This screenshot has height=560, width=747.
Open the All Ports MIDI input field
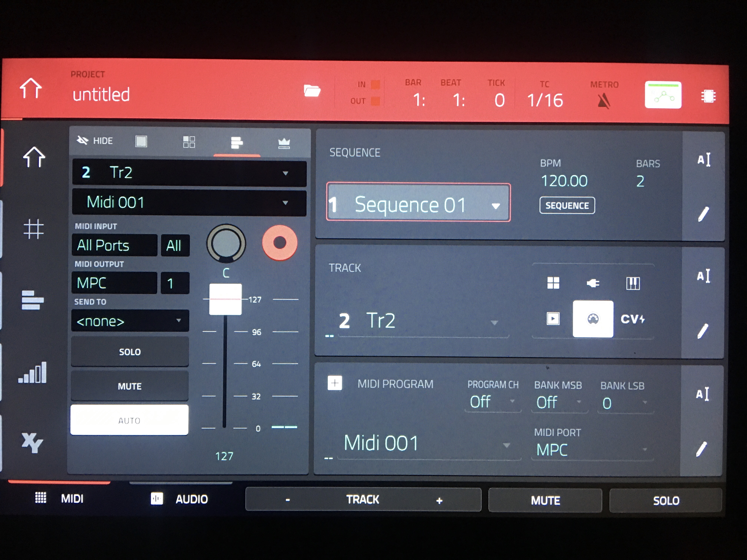click(114, 245)
